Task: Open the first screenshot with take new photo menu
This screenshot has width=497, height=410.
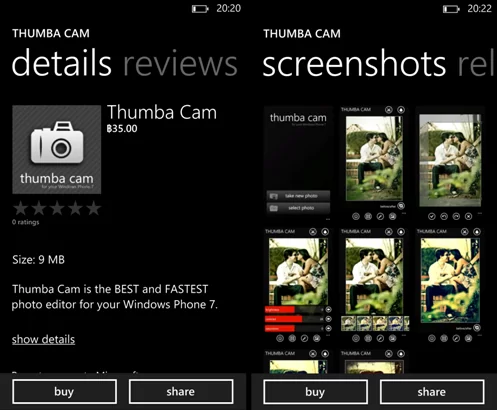Action: [x=298, y=163]
